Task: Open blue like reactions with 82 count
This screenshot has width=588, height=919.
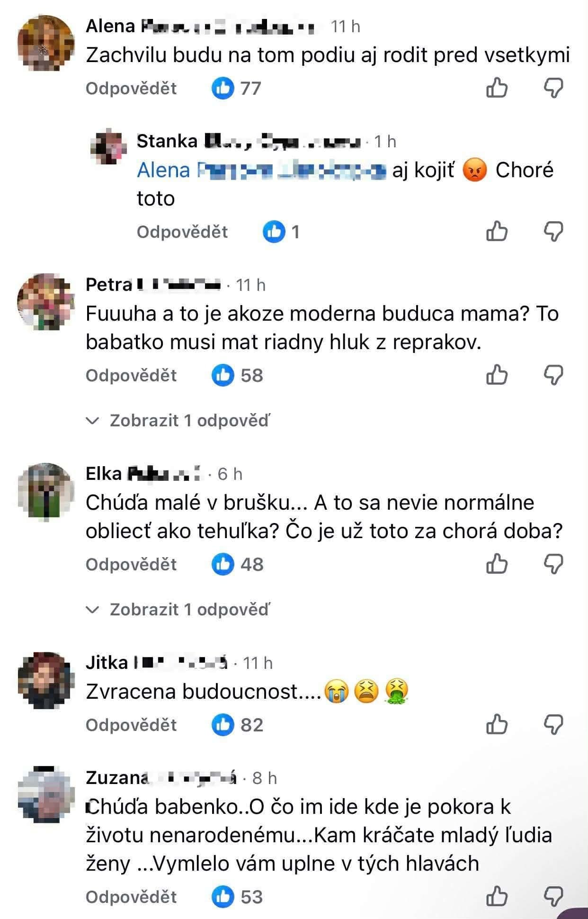Action: pos(237,725)
